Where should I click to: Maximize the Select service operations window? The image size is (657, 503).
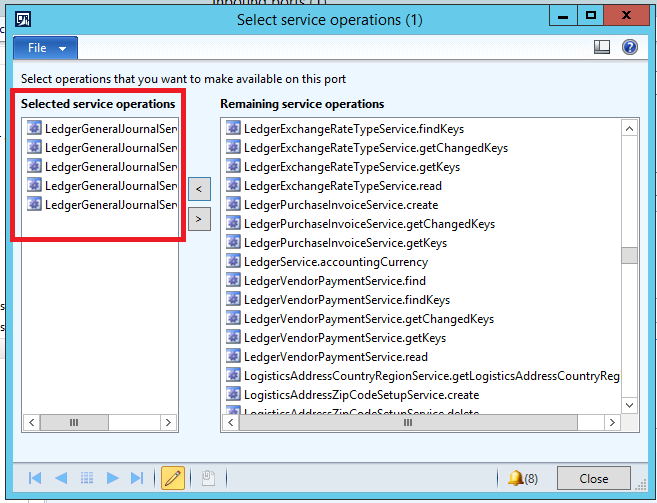[x=590, y=16]
